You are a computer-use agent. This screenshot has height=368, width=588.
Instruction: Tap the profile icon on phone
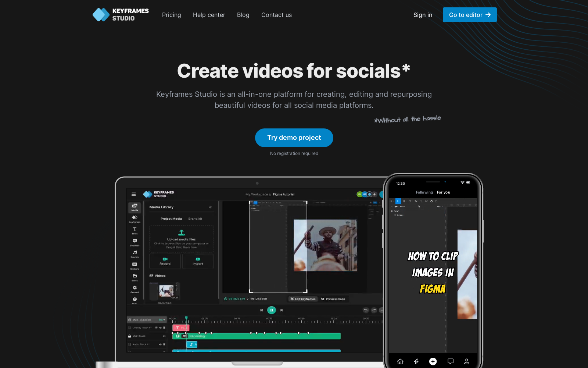(467, 361)
